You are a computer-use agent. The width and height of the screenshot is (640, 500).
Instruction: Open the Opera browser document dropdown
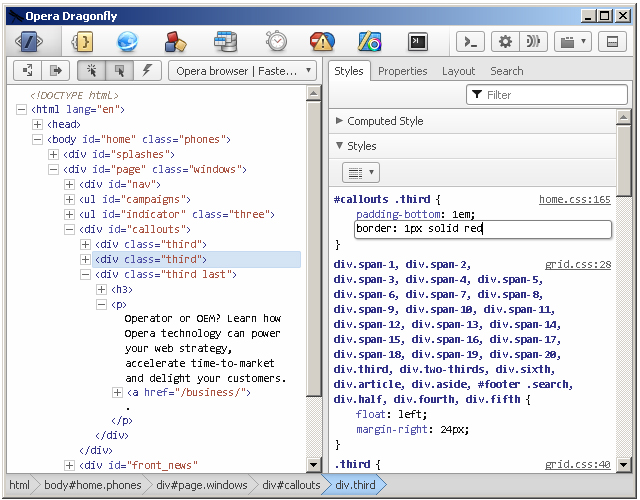tap(242, 71)
